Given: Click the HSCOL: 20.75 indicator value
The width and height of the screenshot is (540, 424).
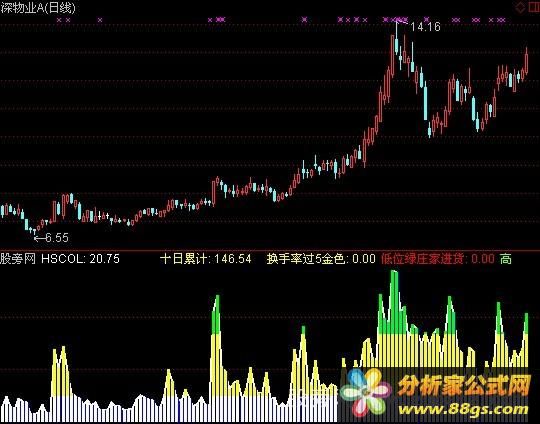Looking at the screenshot, I should pyautogui.click(x=81, y=259).
